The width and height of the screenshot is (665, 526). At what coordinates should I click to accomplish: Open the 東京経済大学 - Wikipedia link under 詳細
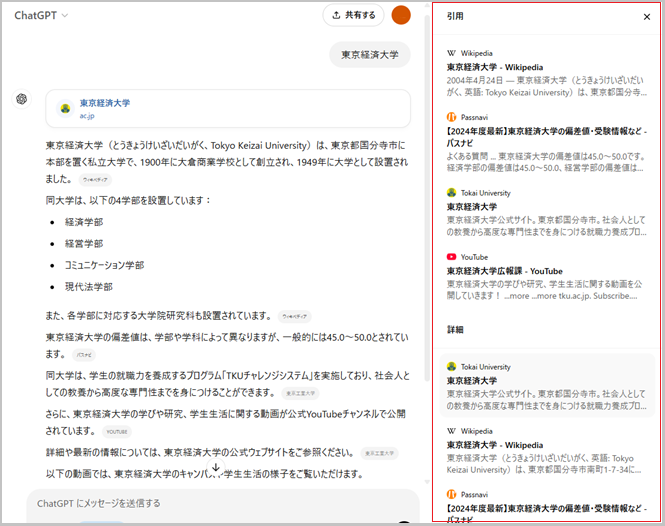click(x=495, y=445)
